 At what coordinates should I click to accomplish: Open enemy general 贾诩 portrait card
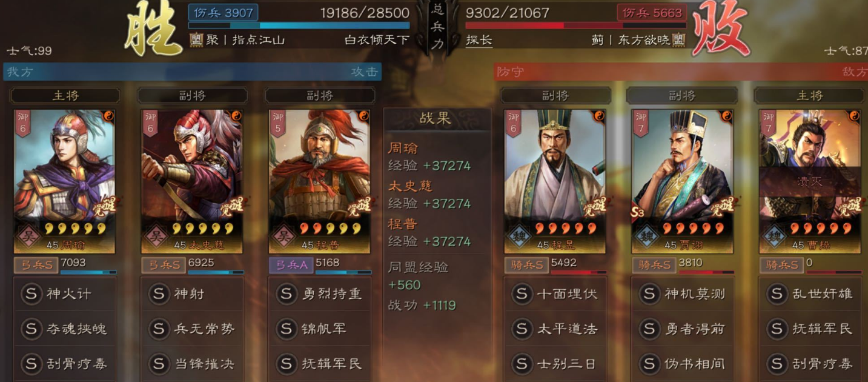[x=682, y=181]
